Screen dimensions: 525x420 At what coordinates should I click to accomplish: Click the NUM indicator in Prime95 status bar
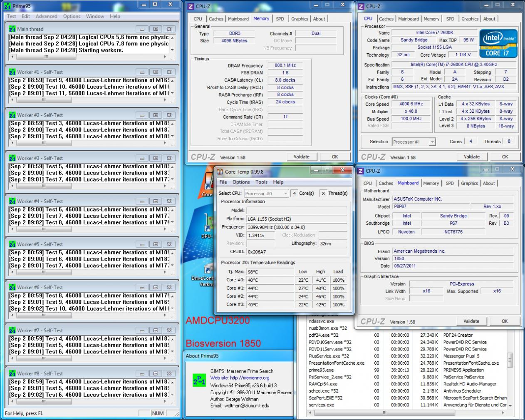(158, 413)
